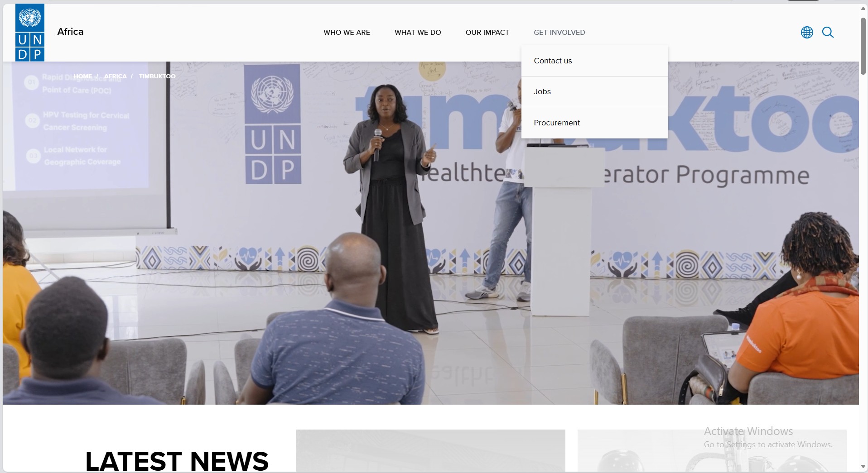Choose Contact us from the dropdown
The width and height of the screenshot is (868, 473).
[x=594, y=61]
